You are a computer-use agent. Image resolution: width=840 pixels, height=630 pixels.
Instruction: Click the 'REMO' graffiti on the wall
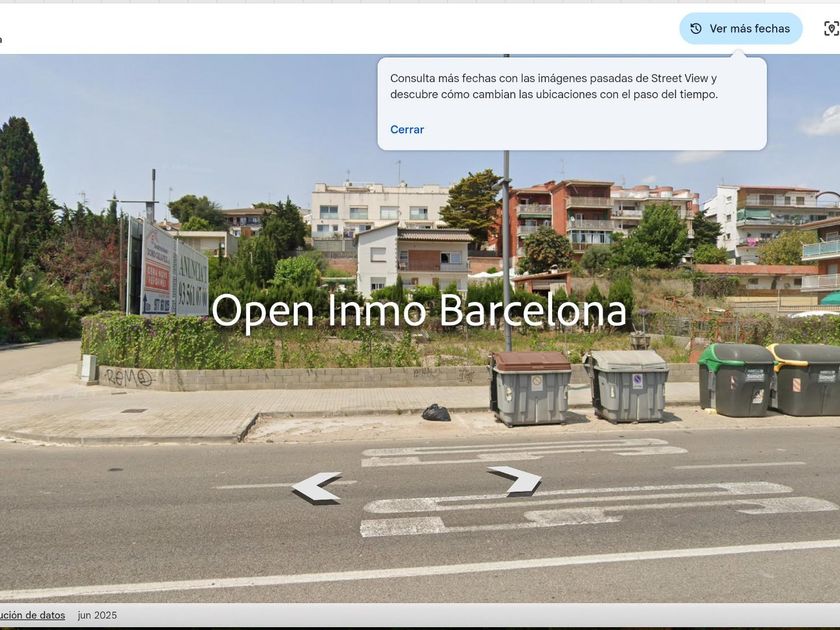click(129, 378)
